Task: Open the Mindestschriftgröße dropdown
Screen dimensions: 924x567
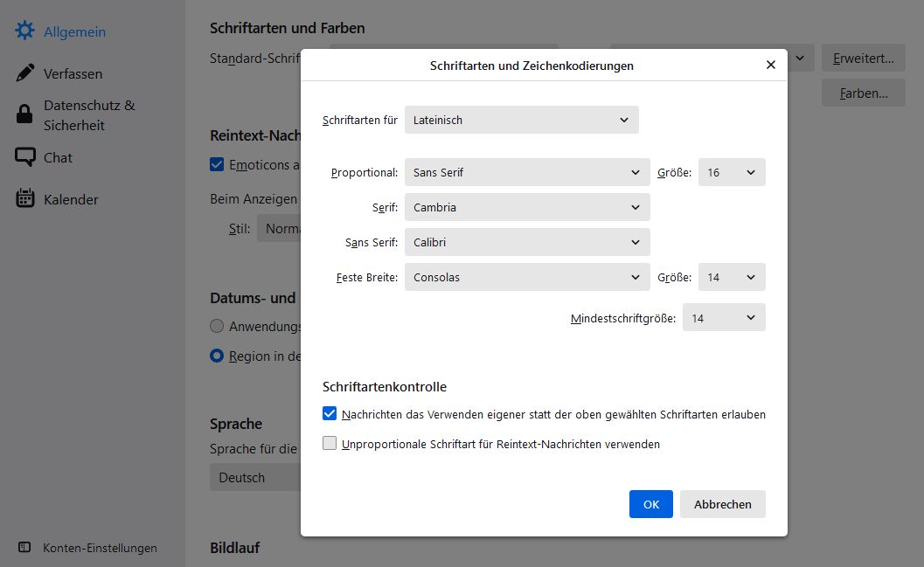Action: coord(723,318)
